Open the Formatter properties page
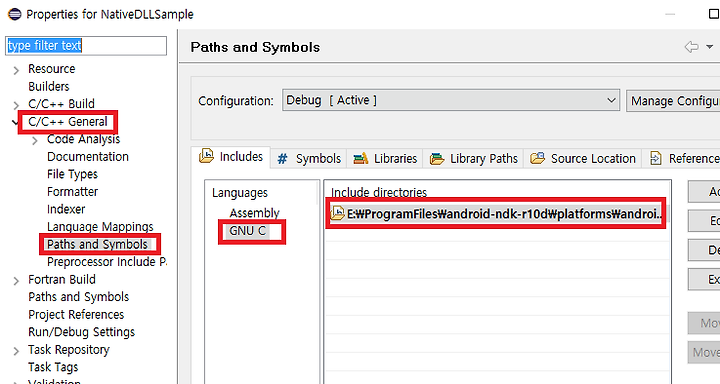 pos(72,192)
